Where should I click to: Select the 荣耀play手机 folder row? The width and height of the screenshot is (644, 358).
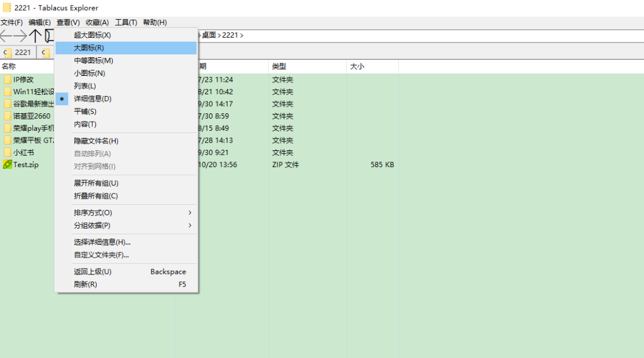(x=29, y=128)
